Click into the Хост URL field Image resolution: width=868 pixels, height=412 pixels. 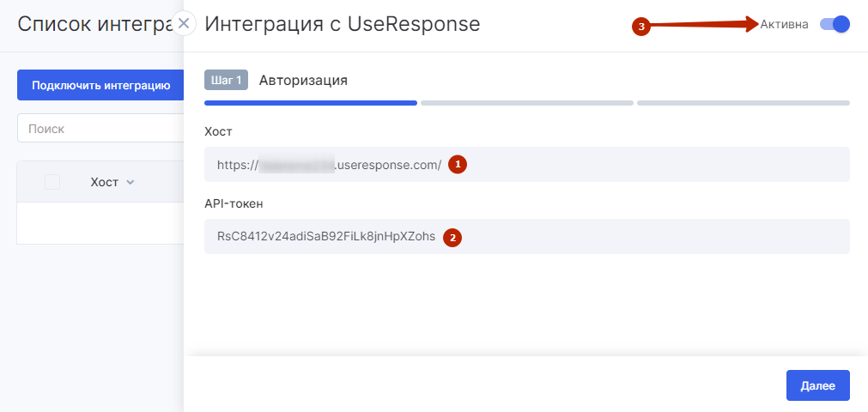coord(526,165)
